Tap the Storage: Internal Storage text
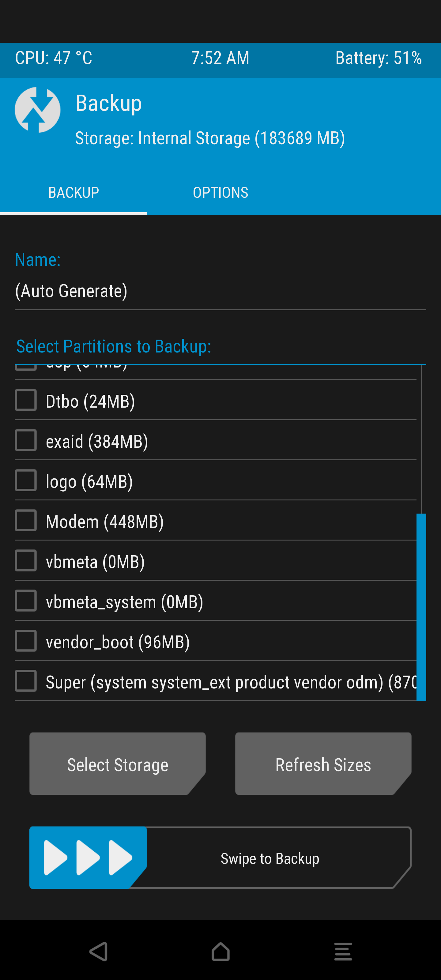The height and width of the screenshot is (980, 441). tap(210, 138)
